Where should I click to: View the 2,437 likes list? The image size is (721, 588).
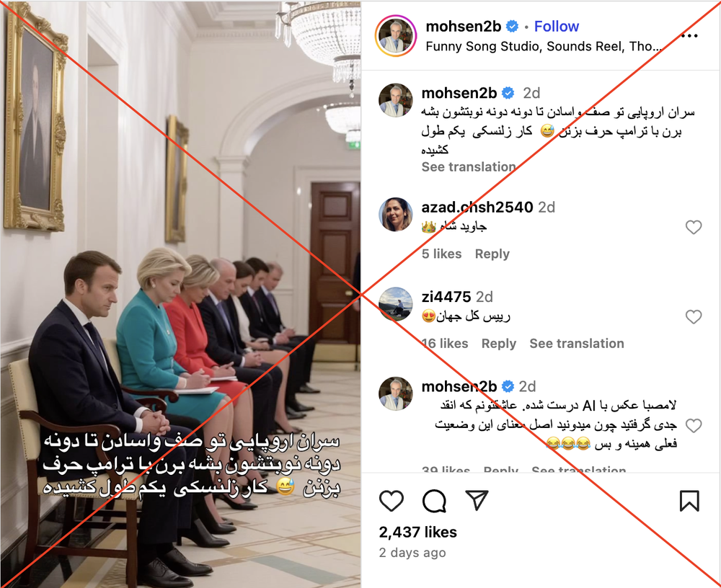417,532
